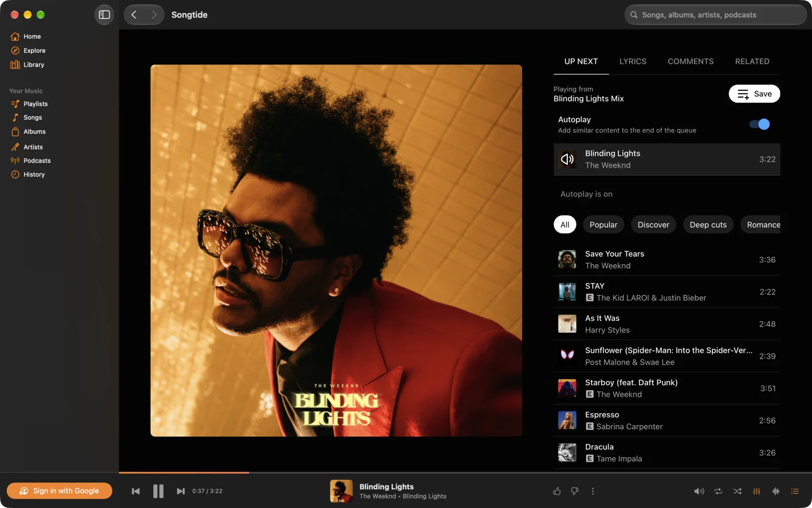Open Home in the sidebar

(32, 37)
